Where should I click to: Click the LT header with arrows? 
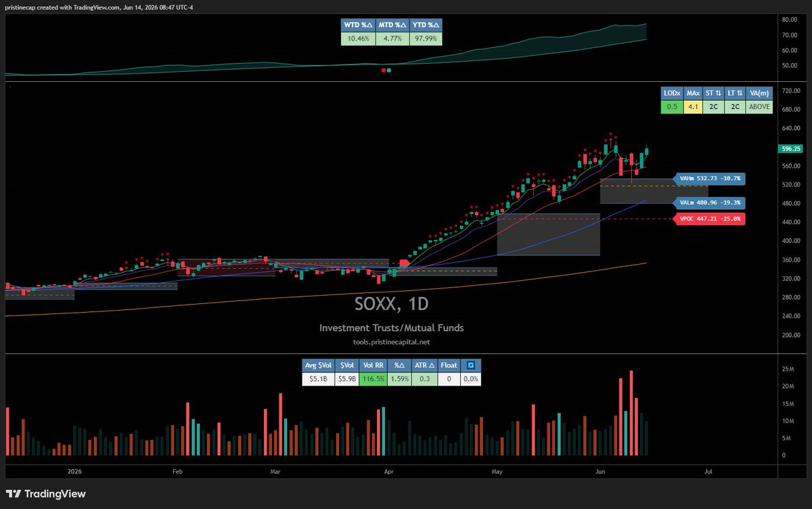point(734,93)
